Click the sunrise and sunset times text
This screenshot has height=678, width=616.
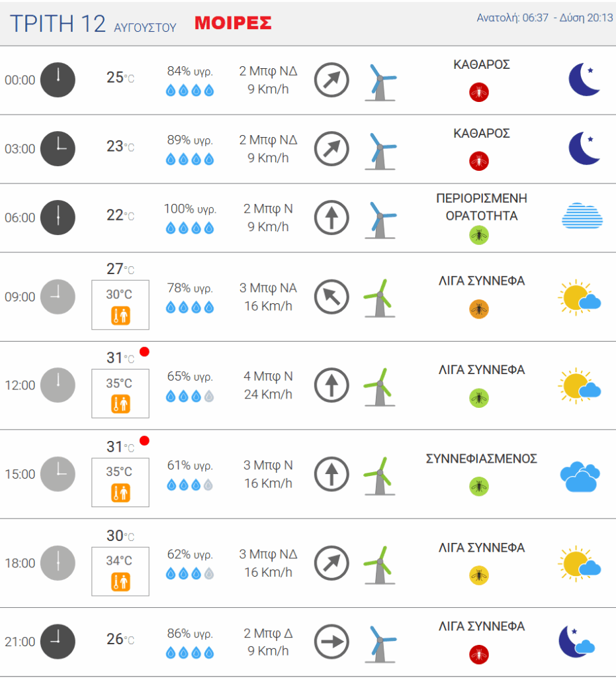[545, 18]
